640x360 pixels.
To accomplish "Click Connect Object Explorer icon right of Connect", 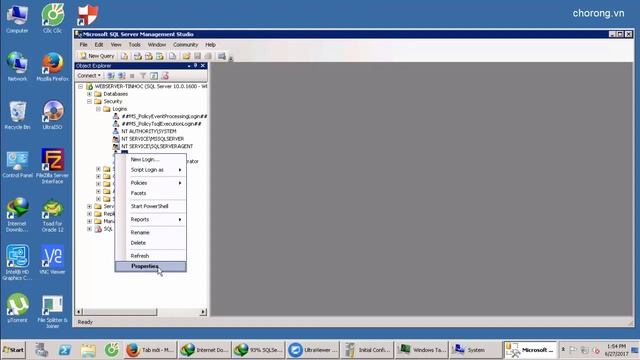I will tap(111, 76).
